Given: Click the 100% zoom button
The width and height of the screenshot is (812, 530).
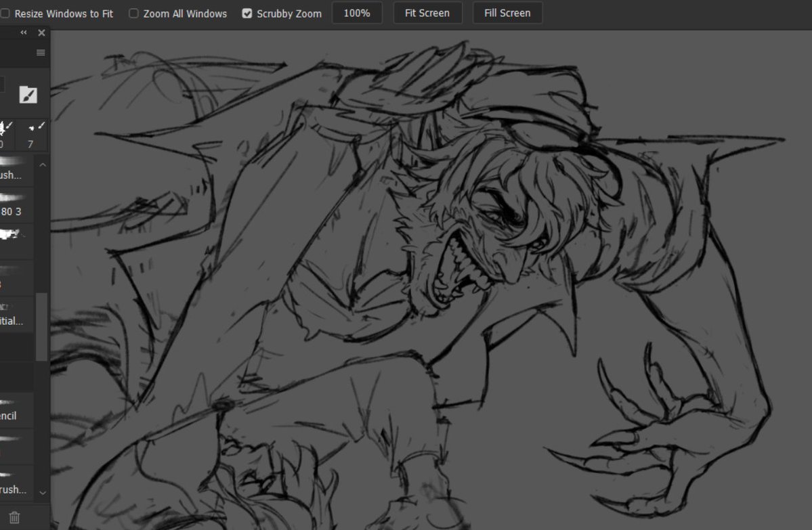Looking at the screenshot, I should (357, 12).
